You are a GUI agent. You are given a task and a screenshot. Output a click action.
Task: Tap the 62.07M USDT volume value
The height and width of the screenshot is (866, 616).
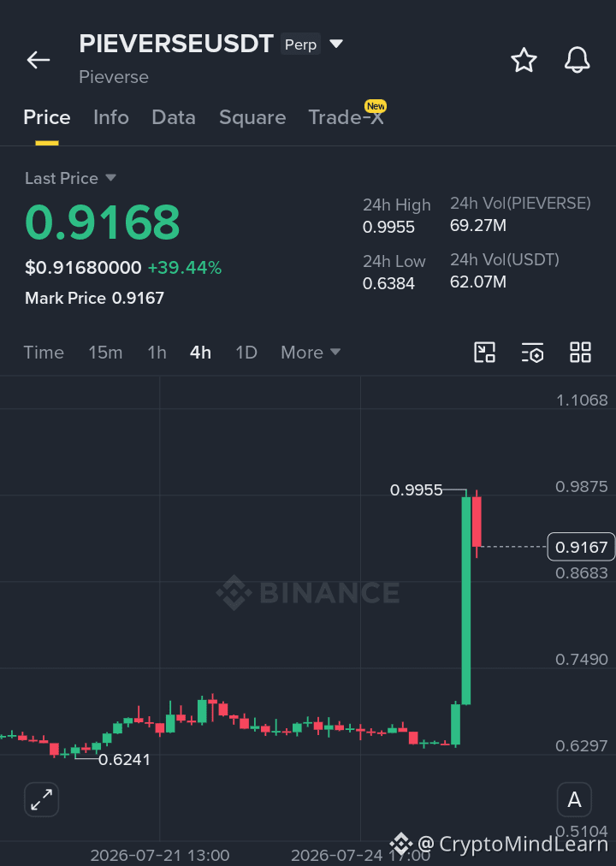click(x=478, y=282)
